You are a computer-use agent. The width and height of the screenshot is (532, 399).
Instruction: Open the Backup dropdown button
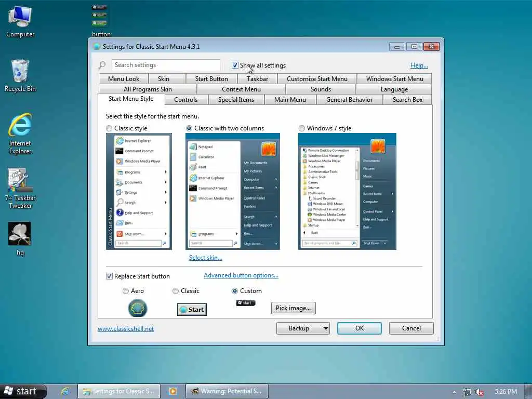(303, 328)
